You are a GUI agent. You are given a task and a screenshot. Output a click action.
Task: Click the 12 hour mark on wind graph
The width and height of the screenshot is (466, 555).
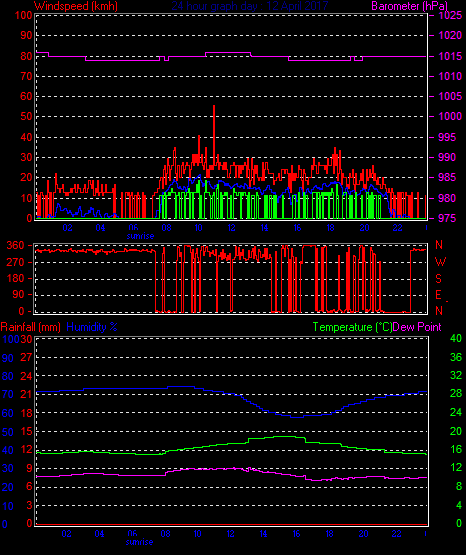[231, 228]
